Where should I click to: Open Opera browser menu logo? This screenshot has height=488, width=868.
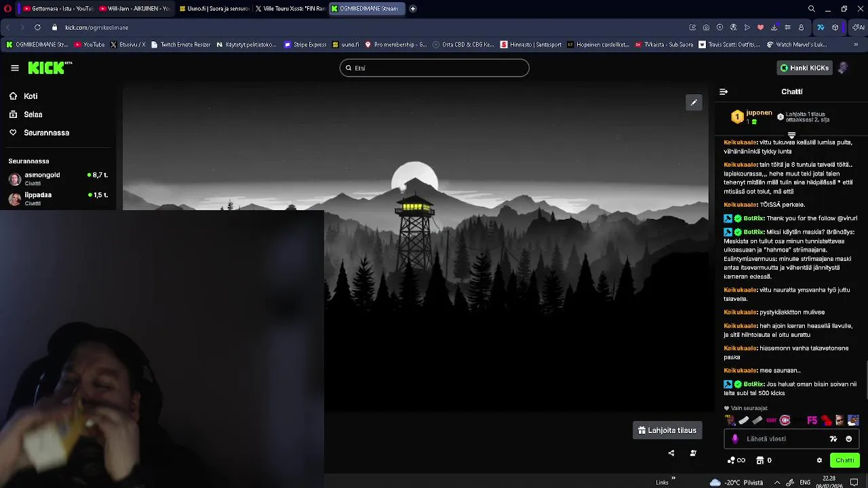[x=8, y=9]
